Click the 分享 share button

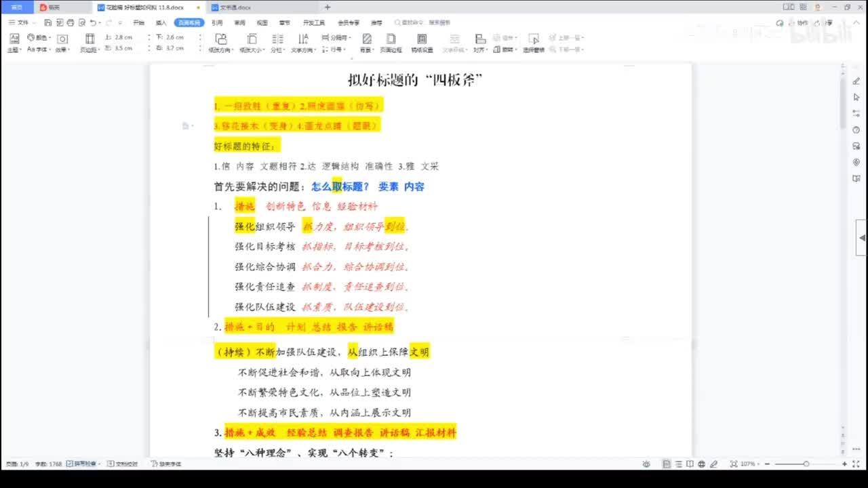point(825,22)
